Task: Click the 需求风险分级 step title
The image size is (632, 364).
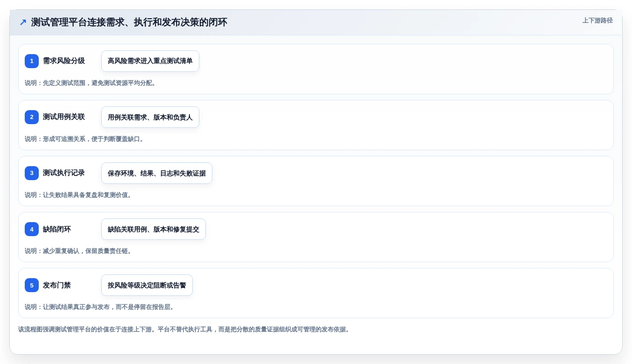Action: click(x=64, y=61)
